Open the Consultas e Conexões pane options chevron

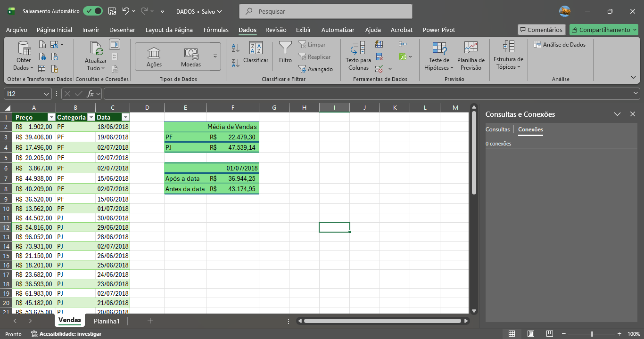pos(617,114)
